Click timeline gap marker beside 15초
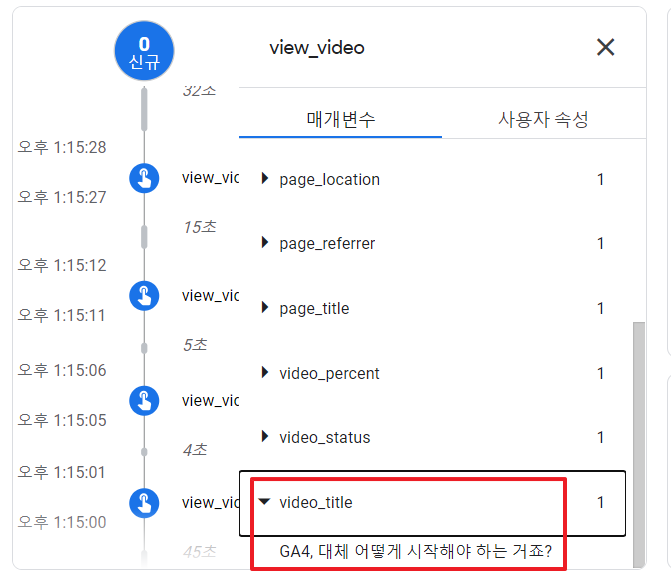Image resolution: width=671 pixels, height=582 pixels. (x=144, y=237)
